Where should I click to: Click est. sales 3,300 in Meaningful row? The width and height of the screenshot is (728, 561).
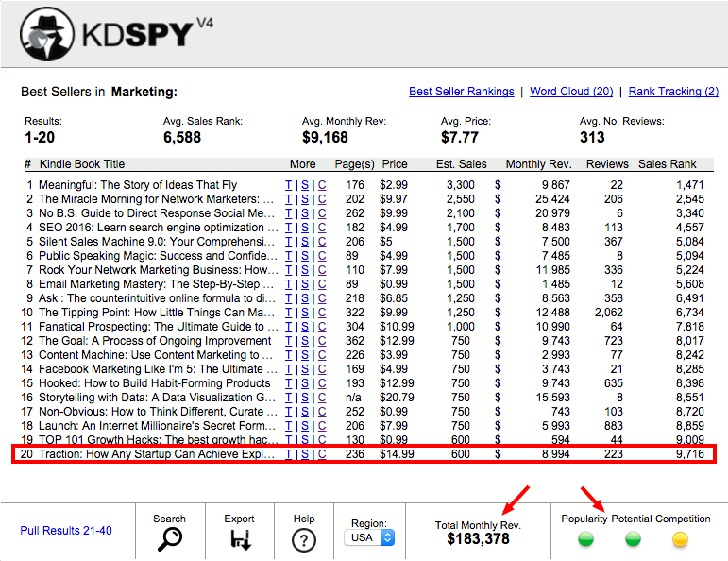[x=461, y=185]
